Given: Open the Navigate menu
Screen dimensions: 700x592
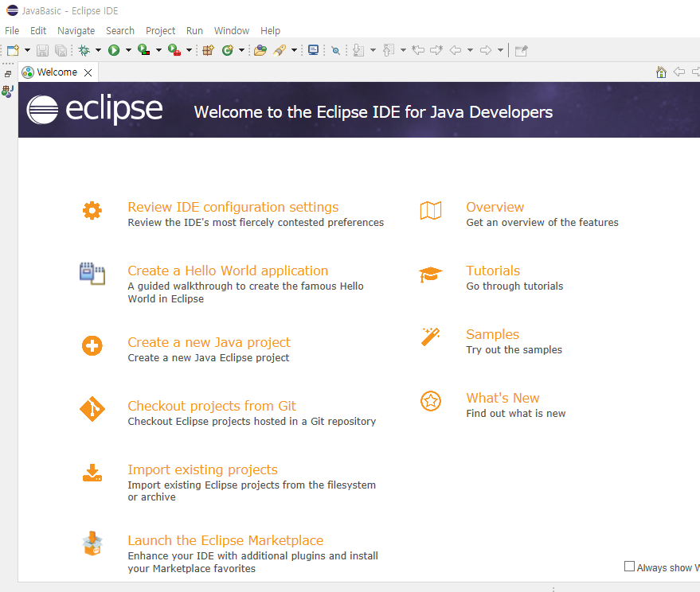Looking at the screenshot, I should 76,31.
